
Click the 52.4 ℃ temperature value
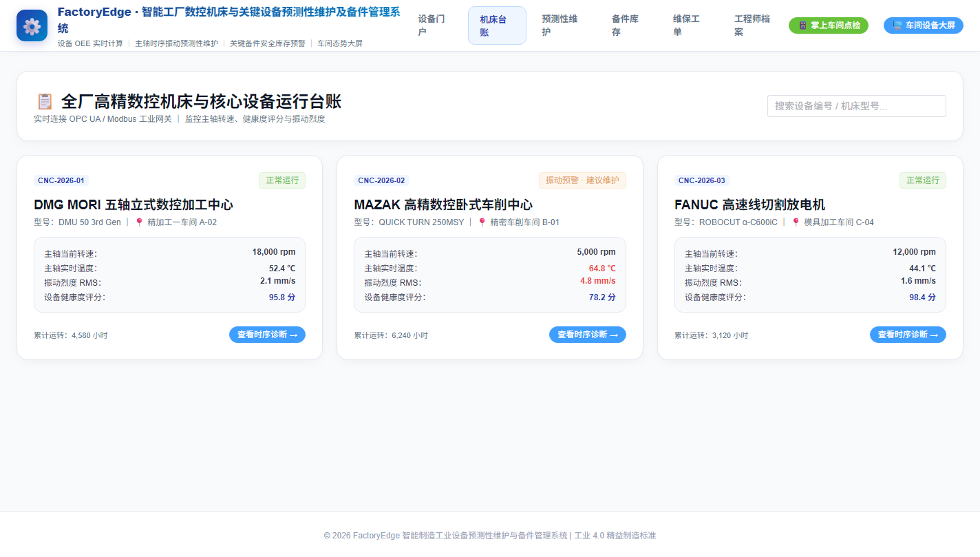tap(282, 269)
